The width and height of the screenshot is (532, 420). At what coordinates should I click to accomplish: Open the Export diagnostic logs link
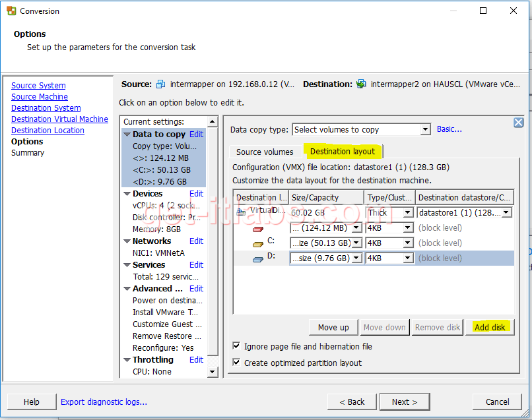click(104, 402)
